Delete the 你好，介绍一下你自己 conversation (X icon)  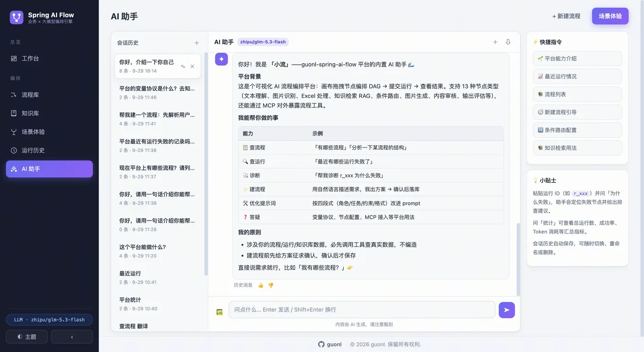pyautogui.click(x=192, y=66)
